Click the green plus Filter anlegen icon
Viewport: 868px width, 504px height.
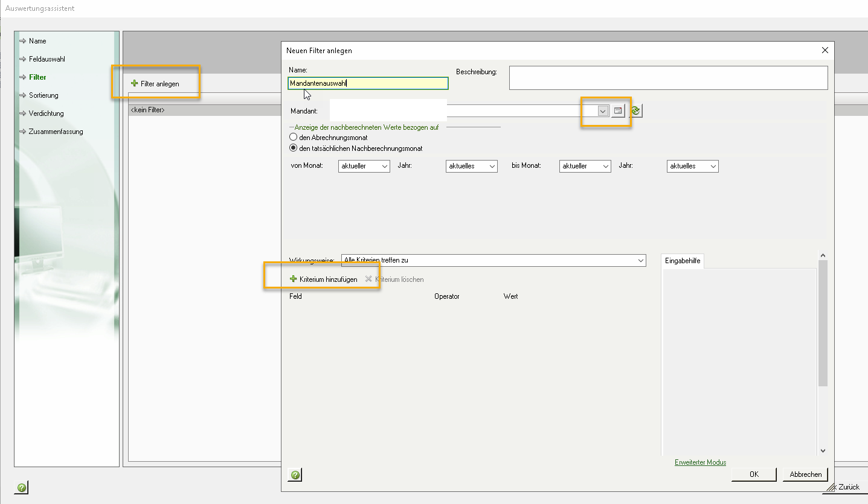(x=135, y=84)
